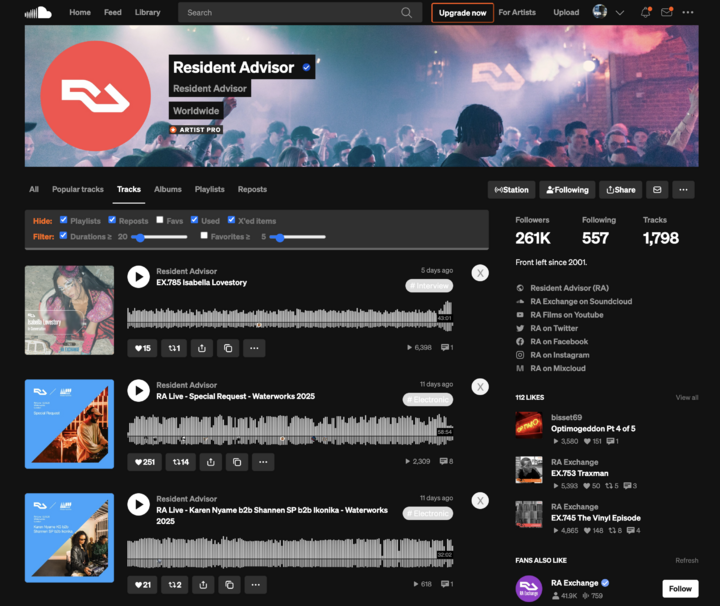Switch to the Reposts tab

point(252,189)
